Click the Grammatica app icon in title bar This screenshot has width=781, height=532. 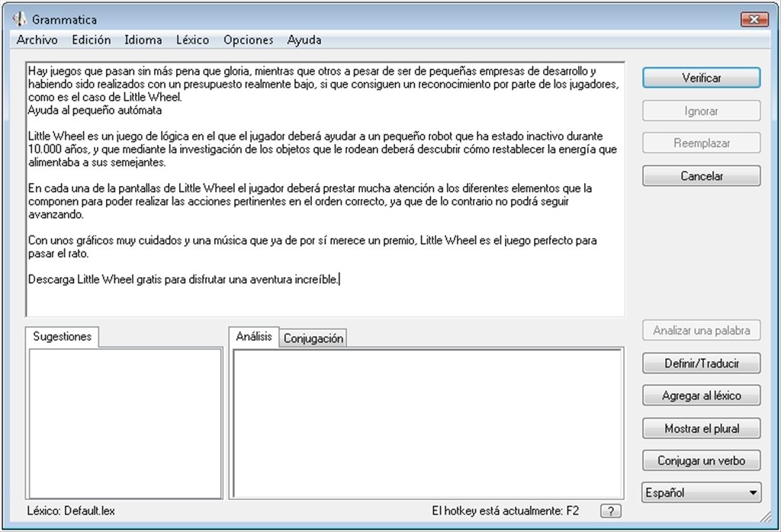[20, 19]
